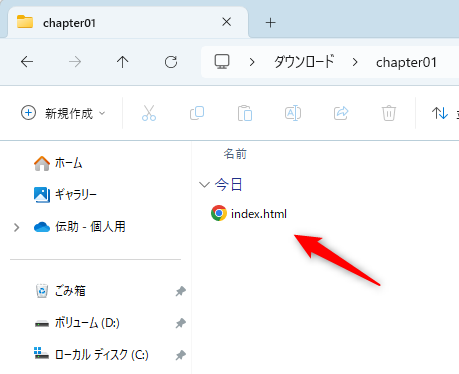Click the Paste clipboard icon
The image size is (459, 374).
[245, 113]
